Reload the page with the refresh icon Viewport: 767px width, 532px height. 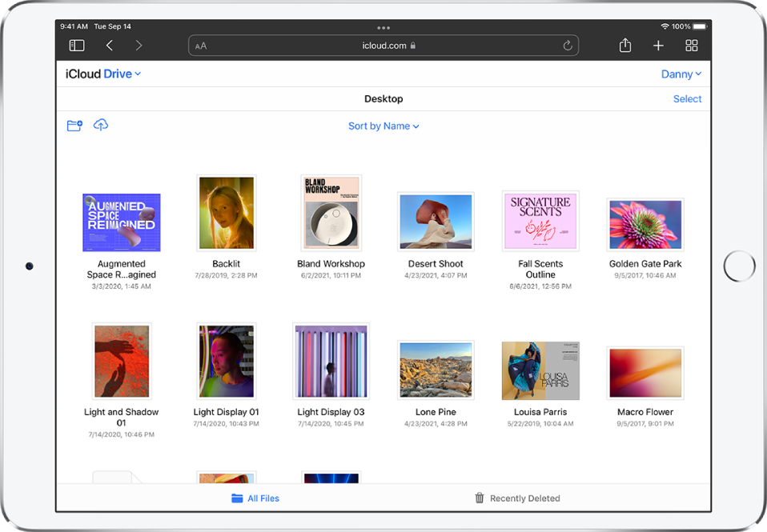click(x=568, y=46)
